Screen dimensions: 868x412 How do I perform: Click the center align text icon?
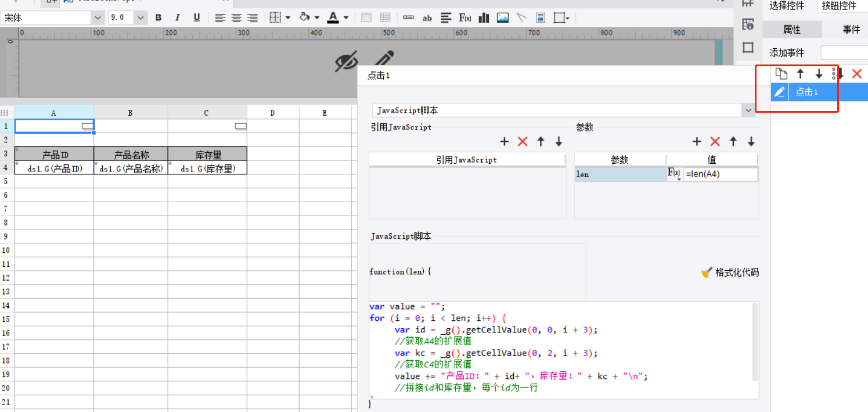coord(236,18)
